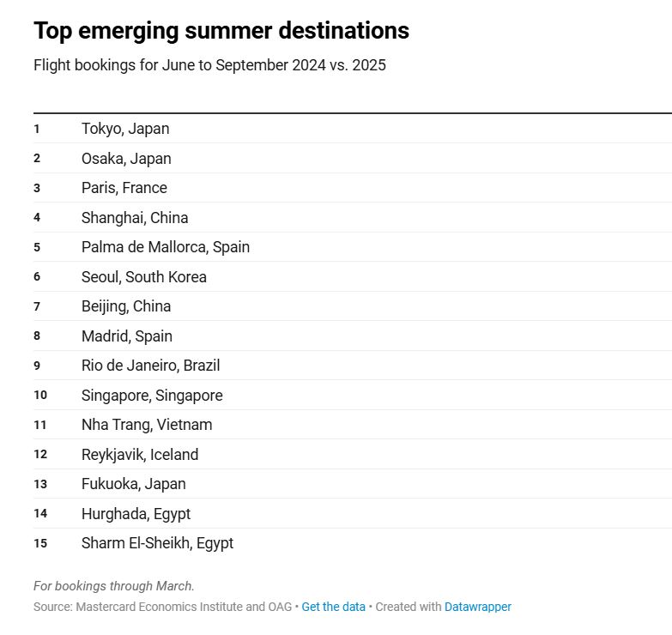Click the flight bookings subtitle text
The image size is (672, 635).
point(209,65)
